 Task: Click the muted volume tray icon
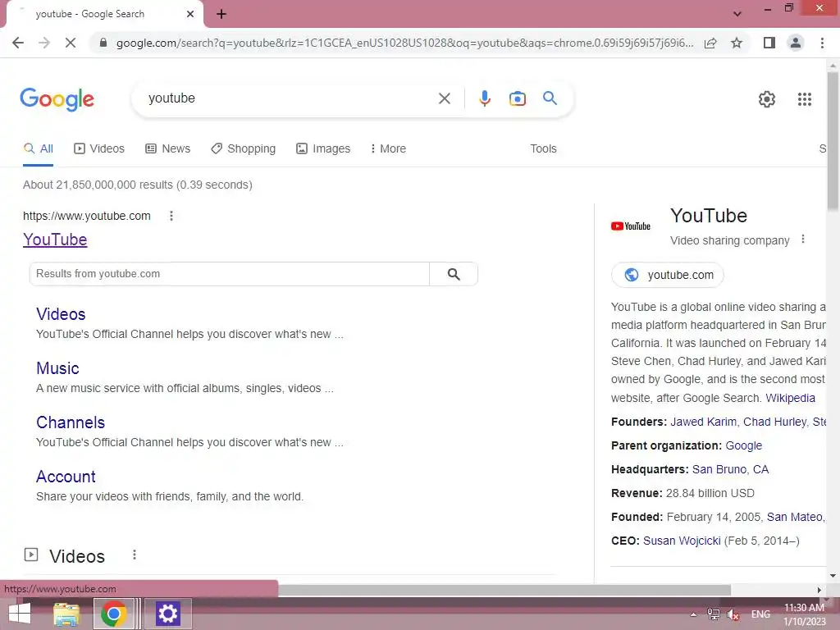(733, 614)
